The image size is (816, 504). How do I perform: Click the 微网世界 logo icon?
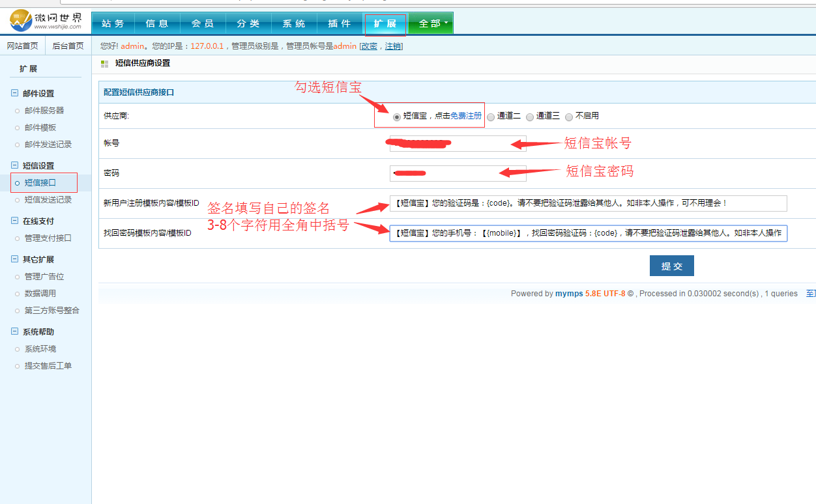21,21
